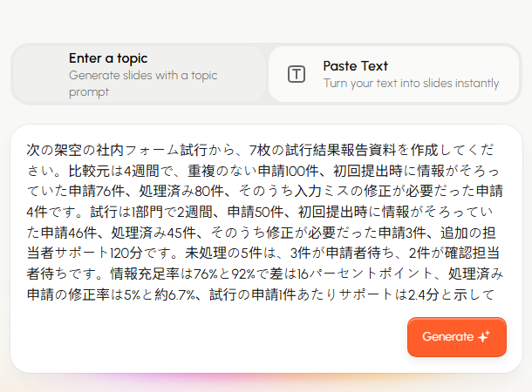The height and width of the screenshot is (392, 532).
Task: Click the subtitle 'Generate slides with a topic prompt'
Action: coord(143,84)
